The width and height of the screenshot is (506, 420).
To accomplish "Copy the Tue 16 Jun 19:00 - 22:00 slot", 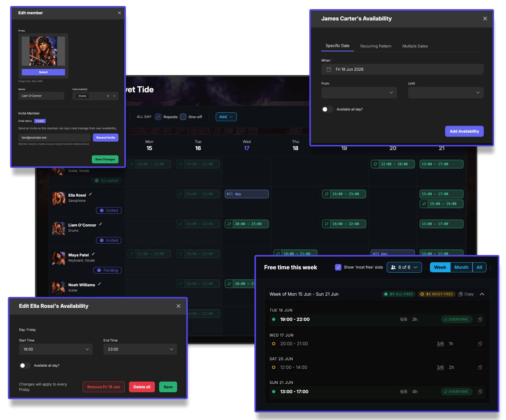I will click(x=480, y=319).
